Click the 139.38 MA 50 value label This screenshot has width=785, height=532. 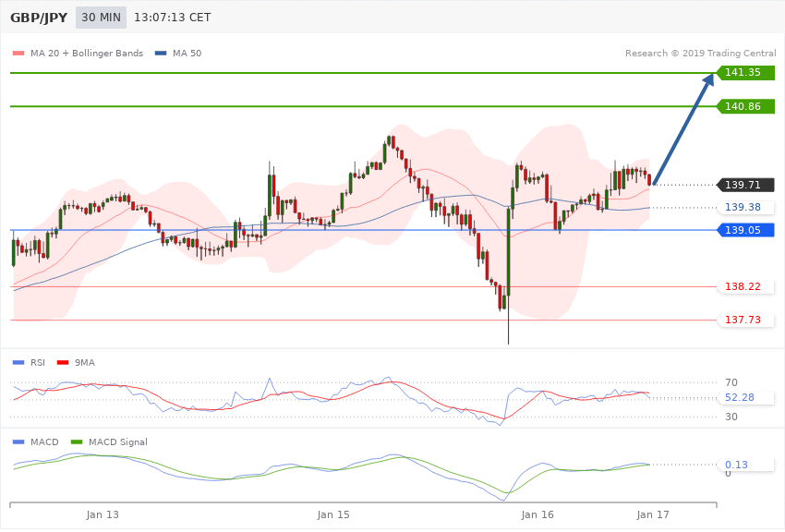tap(745, 207)
